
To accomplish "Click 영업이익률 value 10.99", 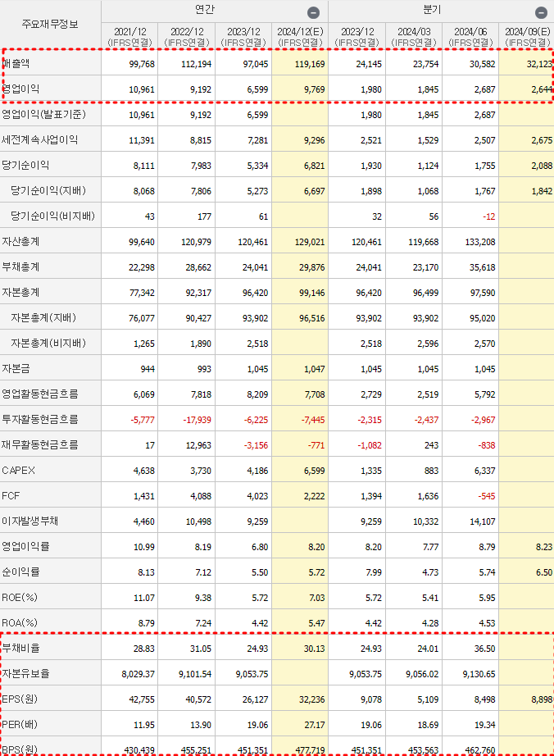I will click(x=144, y=547).
